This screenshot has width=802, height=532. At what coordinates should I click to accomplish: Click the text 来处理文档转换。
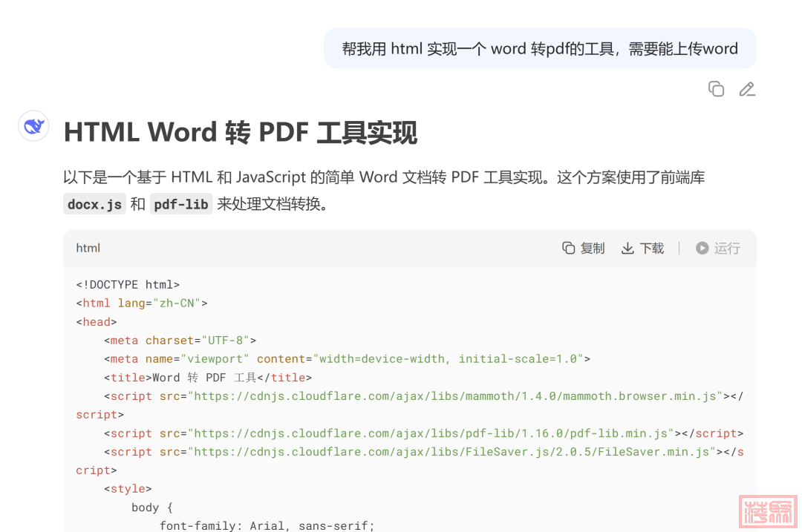(x=273, y=205)
